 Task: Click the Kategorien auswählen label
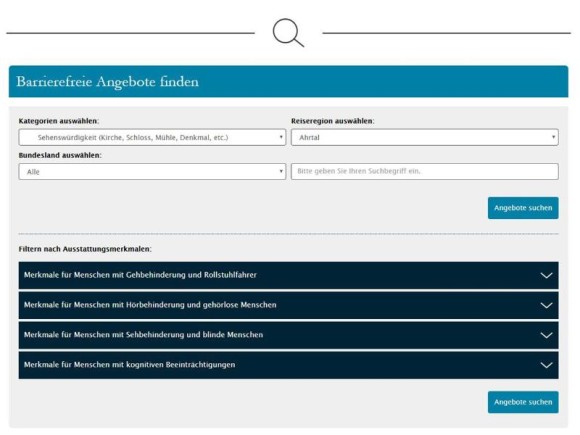[x=59, y=121]
